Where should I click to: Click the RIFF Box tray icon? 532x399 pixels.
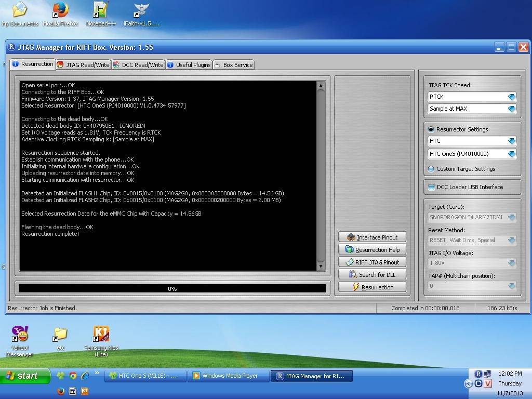point(478,374)
